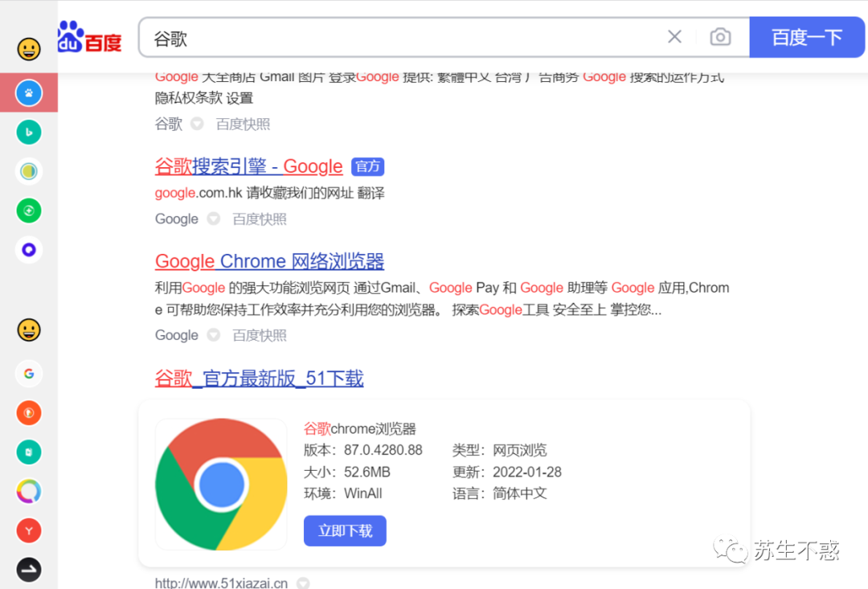
Task: Click the 利用Google 的强大功能浏览网页 description snippet
Action: (x=442, y=299)
